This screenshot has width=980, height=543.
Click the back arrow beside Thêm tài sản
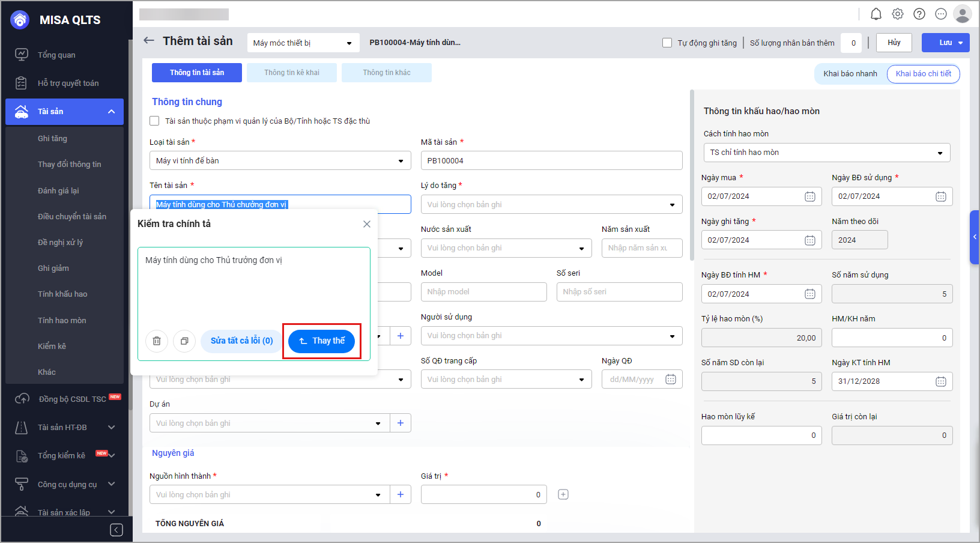click(149, 41)
